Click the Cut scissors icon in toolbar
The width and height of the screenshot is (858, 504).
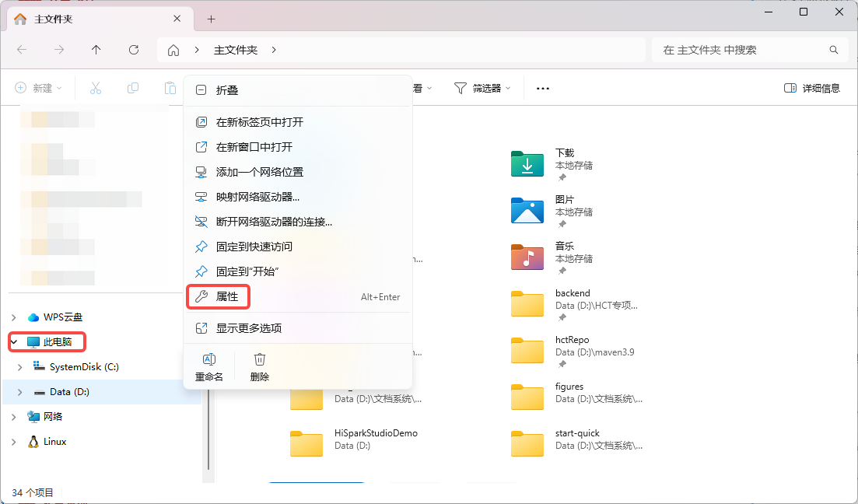(95, 88)
